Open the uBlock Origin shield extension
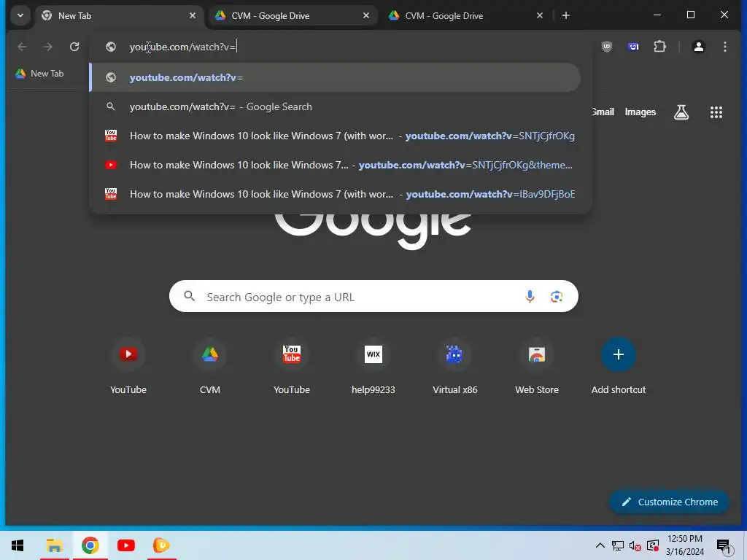Screen dimensions: 747x560 (x=606, y=47)
